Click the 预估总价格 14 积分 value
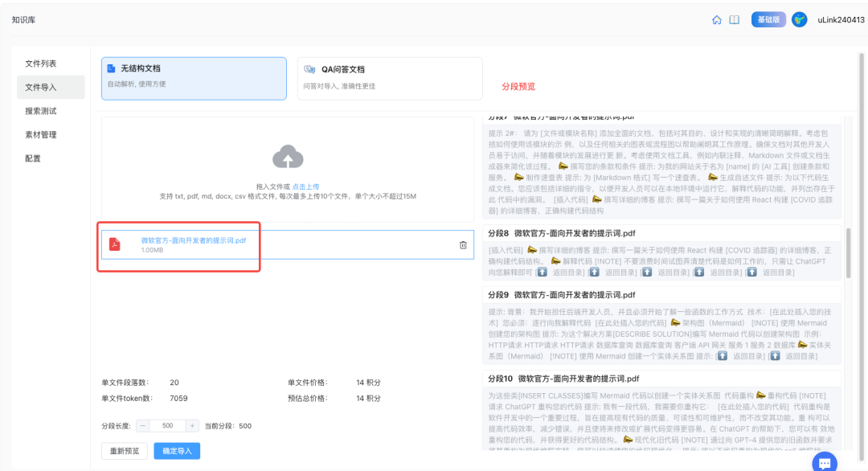Screen dimensions: 868x471 (368, 399)
